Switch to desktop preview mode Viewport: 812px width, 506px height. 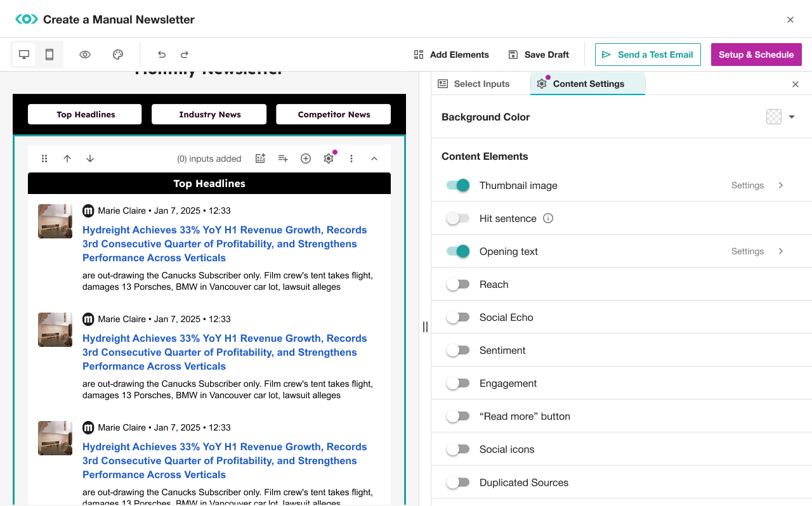tap(24, 55)
